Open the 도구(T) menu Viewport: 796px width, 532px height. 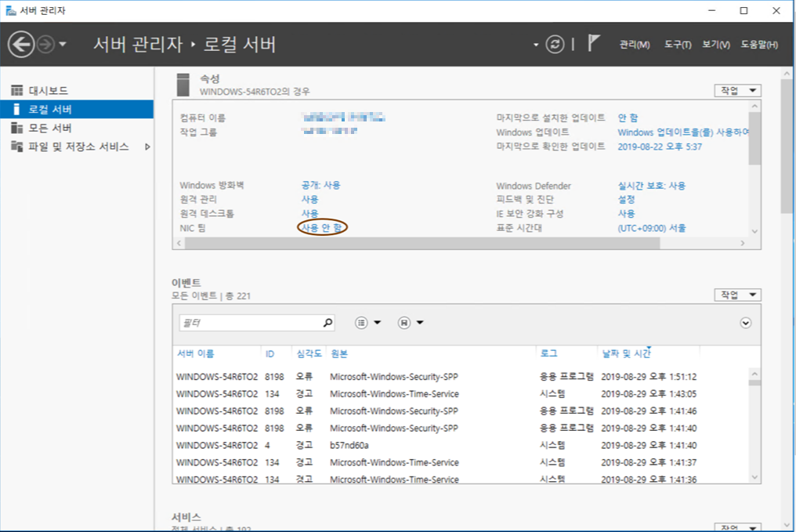click(678, 45)
